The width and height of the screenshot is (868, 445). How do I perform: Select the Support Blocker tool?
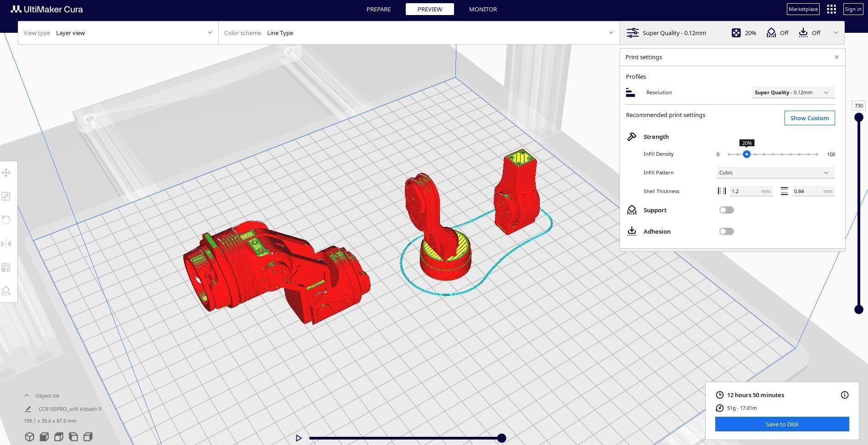pyautogui.click(x=6, y=291)
